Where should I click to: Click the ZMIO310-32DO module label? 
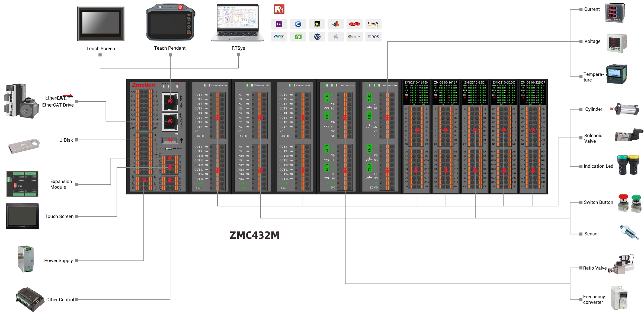click(x=504, y=82)
